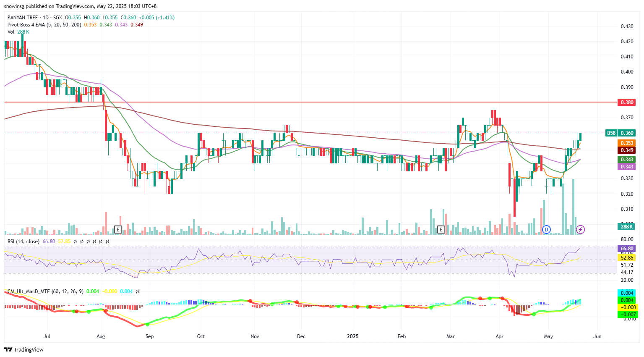Click the 0.390 price axis tick

pos(627,87)
